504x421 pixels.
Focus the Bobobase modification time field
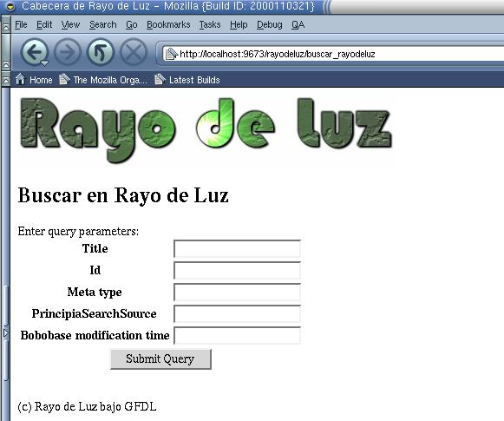tap(237, 335)
